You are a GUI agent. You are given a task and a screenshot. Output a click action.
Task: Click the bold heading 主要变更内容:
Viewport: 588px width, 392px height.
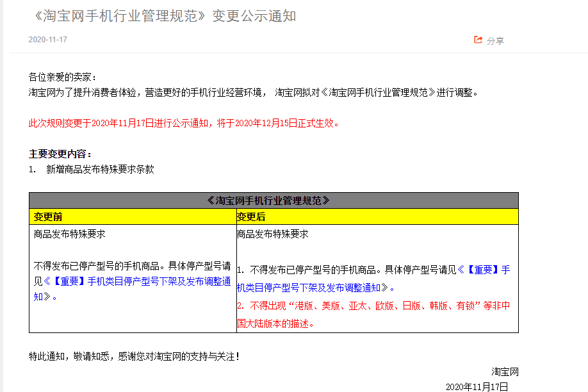coord(60,154)
